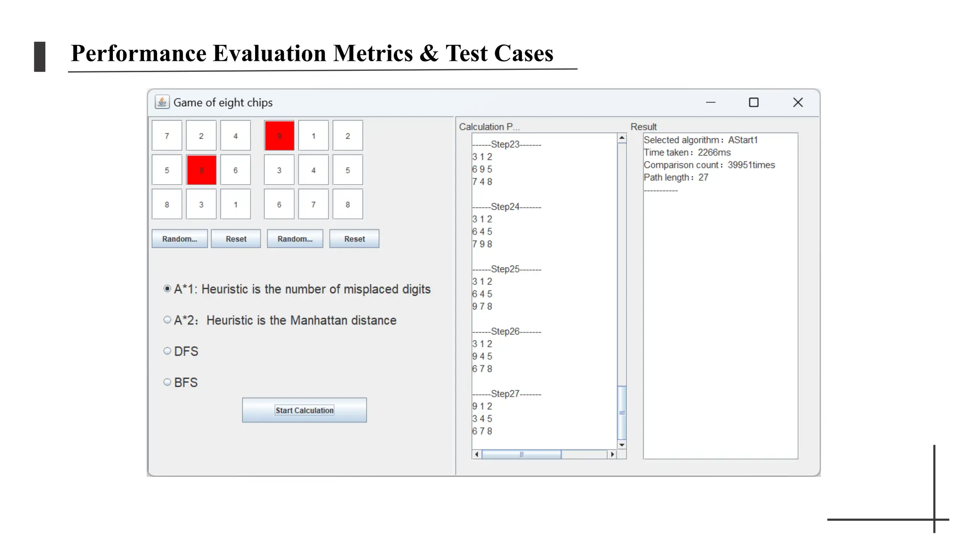Click the scroll-left arrow of the calculation log
980x551 pixels.
coord(477,454)
